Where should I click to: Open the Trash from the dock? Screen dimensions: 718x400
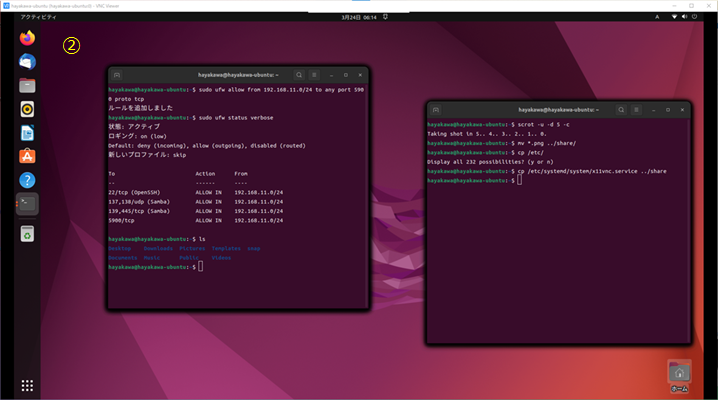(x=27, y=233)
